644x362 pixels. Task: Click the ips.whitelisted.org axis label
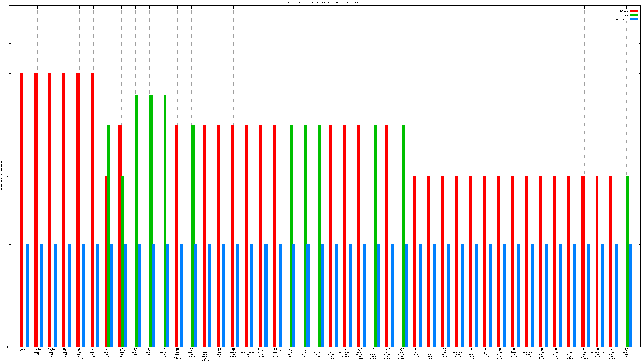pyautogui.click(x=598, y=352)
